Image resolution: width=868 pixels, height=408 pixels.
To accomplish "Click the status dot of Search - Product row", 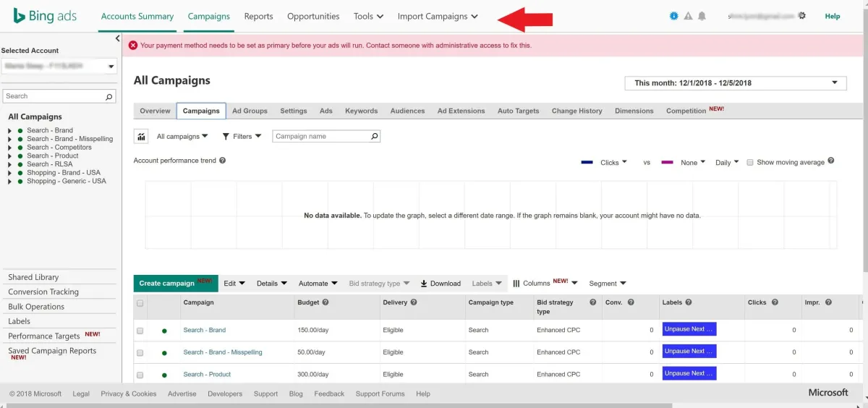I will tap(164, 375).
